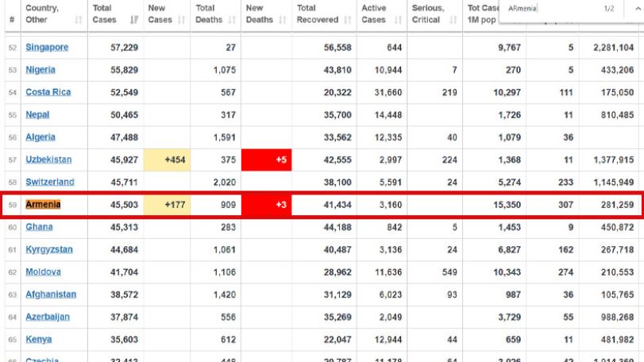The height and width of the screenshot is (362, 644).
Task: Open the Algeria country link
Action: [x=40, y=137]
